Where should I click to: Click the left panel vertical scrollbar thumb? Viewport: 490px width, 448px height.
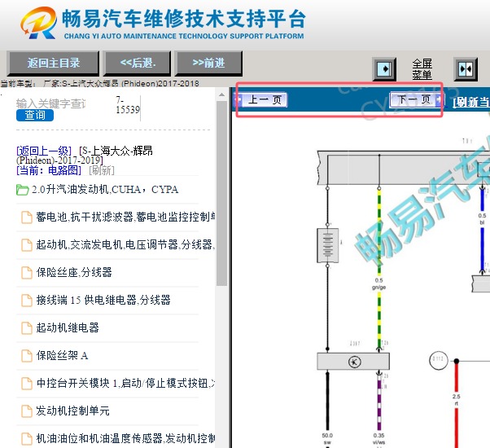coord(221,193)
